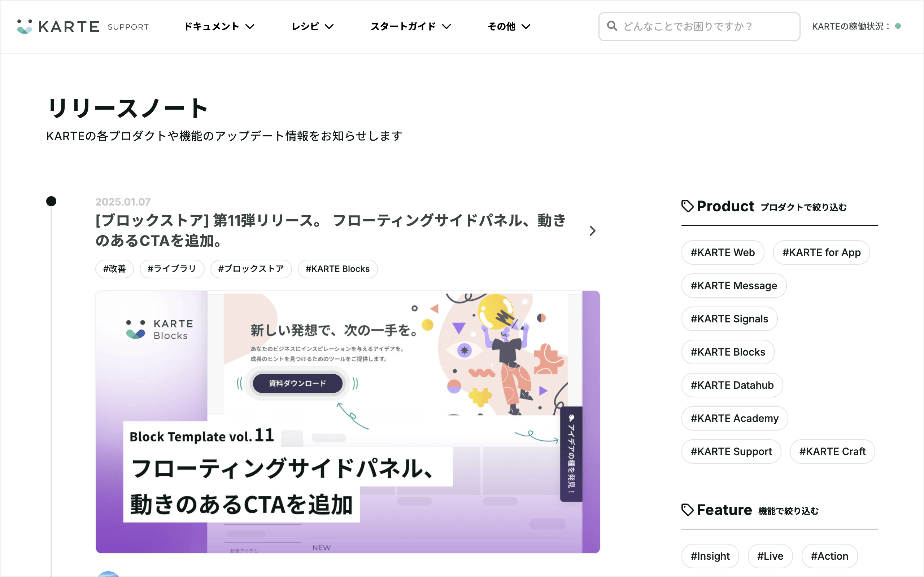Viewport: 924px width, 577px height.
Task: Select the #Insight feature tag
Action: [x=710, y=556]
